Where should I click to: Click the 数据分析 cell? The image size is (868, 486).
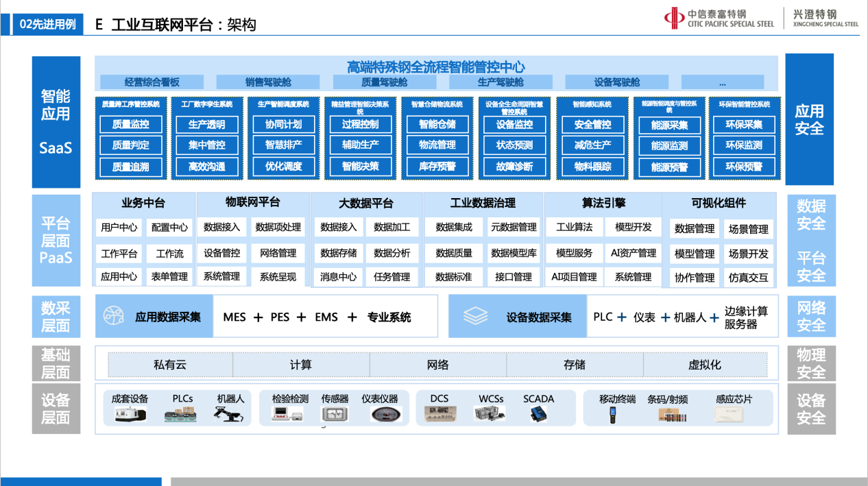[392, 253]
